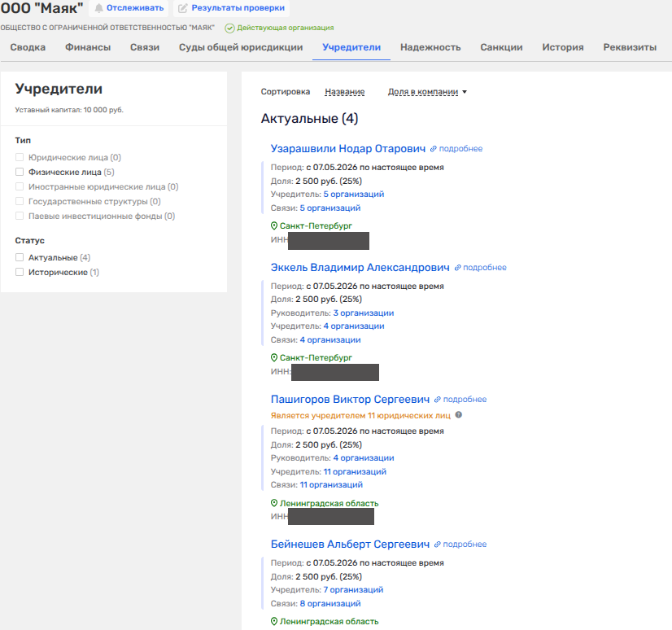The width and height of the screenshot is (672, 630).
Task: Click location pin icon under Эккель card
Action: click(x=274, y=357)
